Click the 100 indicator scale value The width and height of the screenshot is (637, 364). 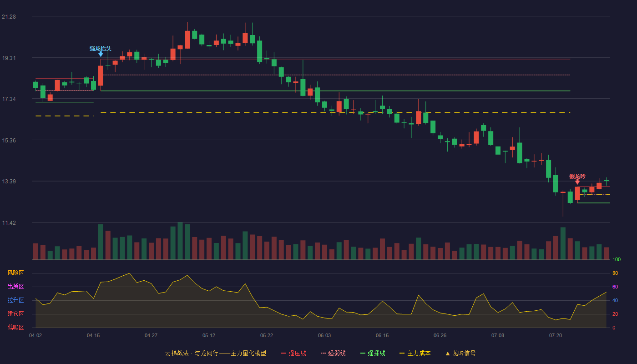pyautogui.click(x=617, y=260)
